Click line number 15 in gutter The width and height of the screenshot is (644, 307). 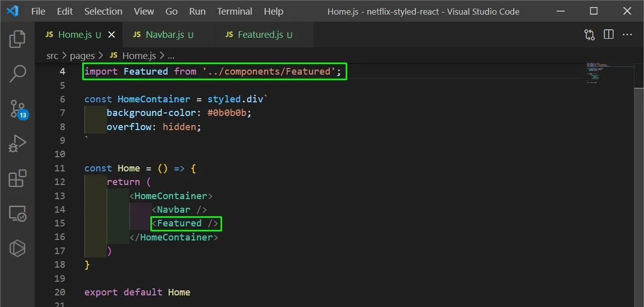[60, 223]
